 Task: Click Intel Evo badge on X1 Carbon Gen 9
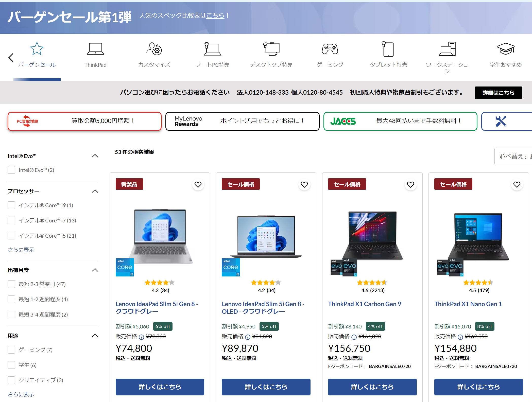(x=344, y=267)
